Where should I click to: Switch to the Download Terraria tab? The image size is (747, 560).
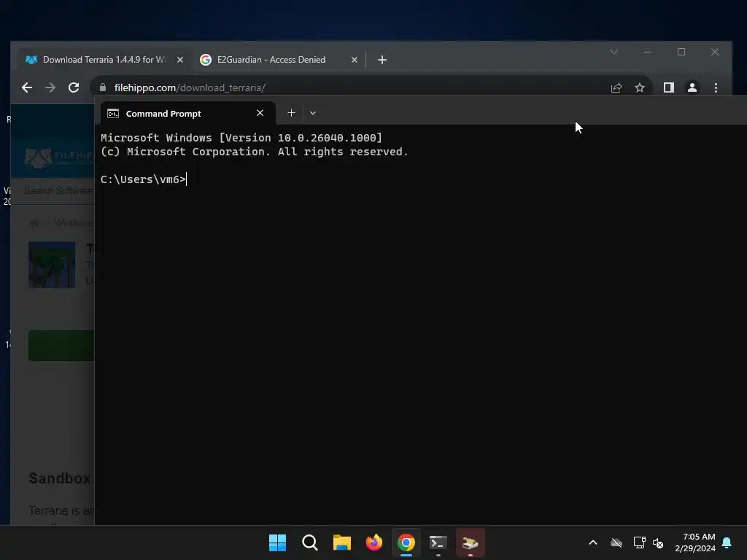pyautogui.click(x=104, y=60)
